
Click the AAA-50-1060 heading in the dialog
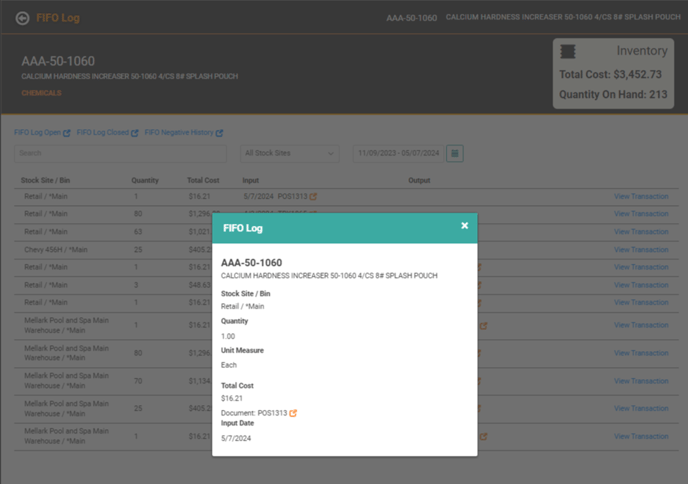[251, 263]
